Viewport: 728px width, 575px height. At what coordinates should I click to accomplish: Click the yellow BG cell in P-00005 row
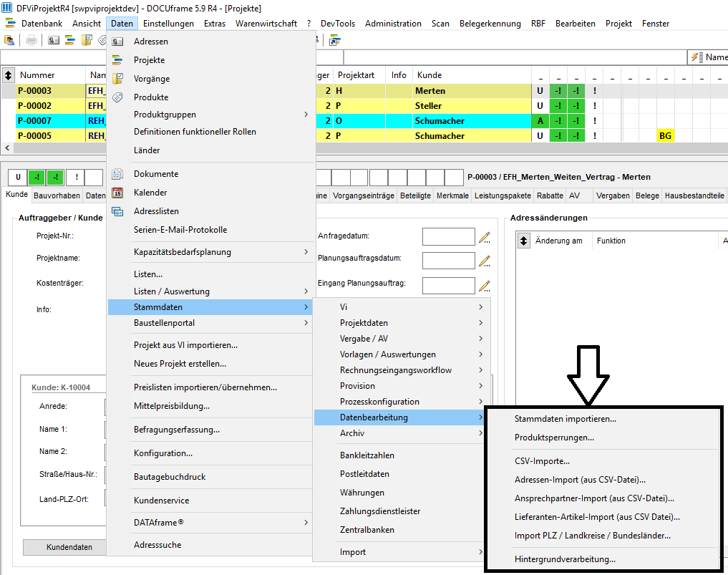(x=665, y=135)
